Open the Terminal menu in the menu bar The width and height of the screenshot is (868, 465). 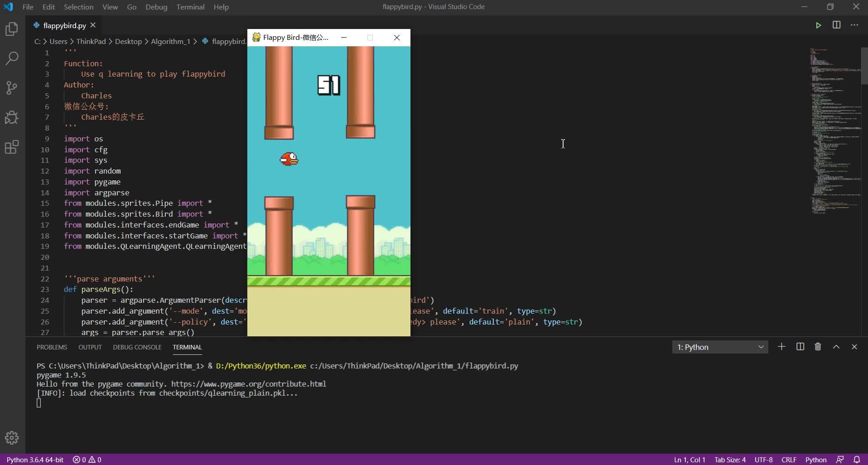190,7
